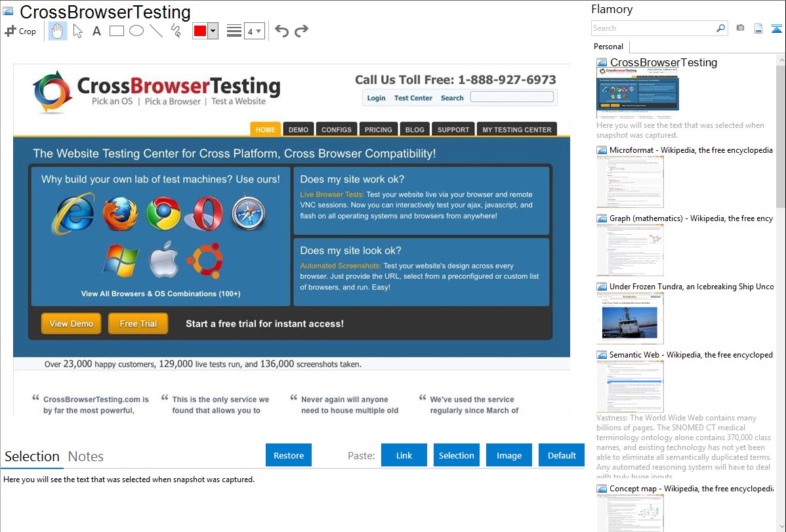Click the line thickness icon

coord(234,31)
